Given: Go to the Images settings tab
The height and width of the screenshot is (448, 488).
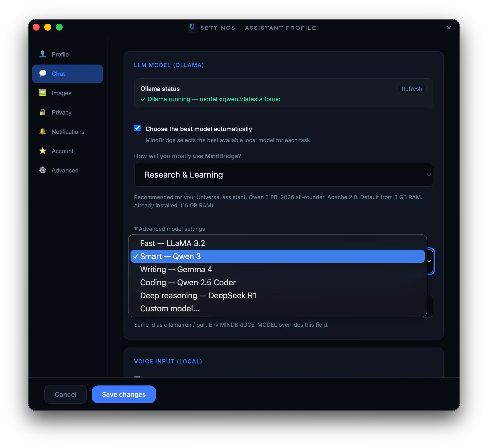Looking at the screenshot, I should tap(68, 93).
